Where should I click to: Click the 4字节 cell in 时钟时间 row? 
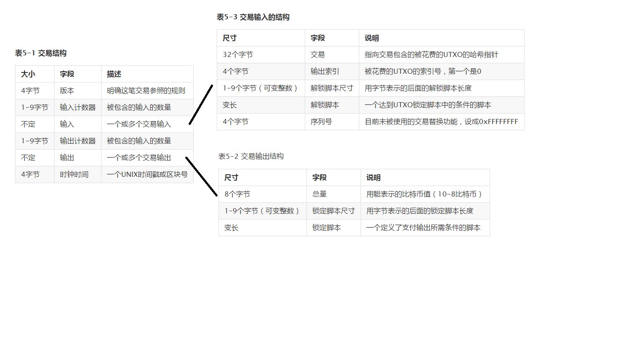[35, 175]
